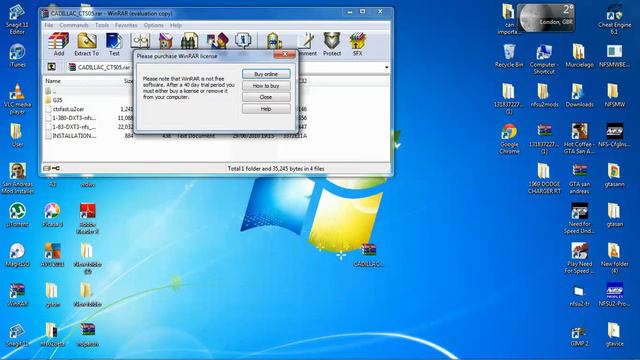Click the How to buy button
Image resolution: width=640 pixels, height=360 pixels.
(x=266, y=86)
